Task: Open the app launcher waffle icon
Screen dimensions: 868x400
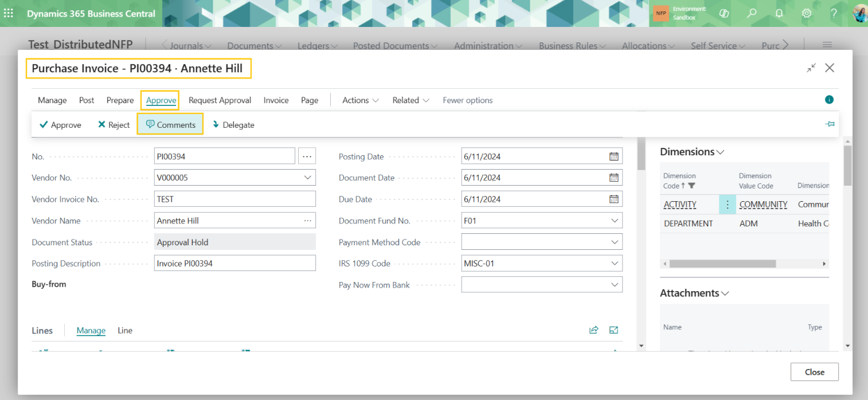Action: 9,13
